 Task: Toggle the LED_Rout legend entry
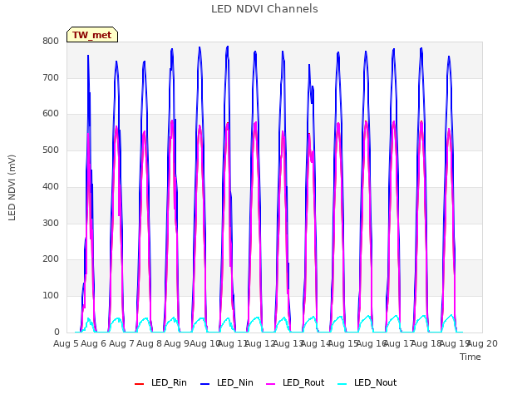295,382
